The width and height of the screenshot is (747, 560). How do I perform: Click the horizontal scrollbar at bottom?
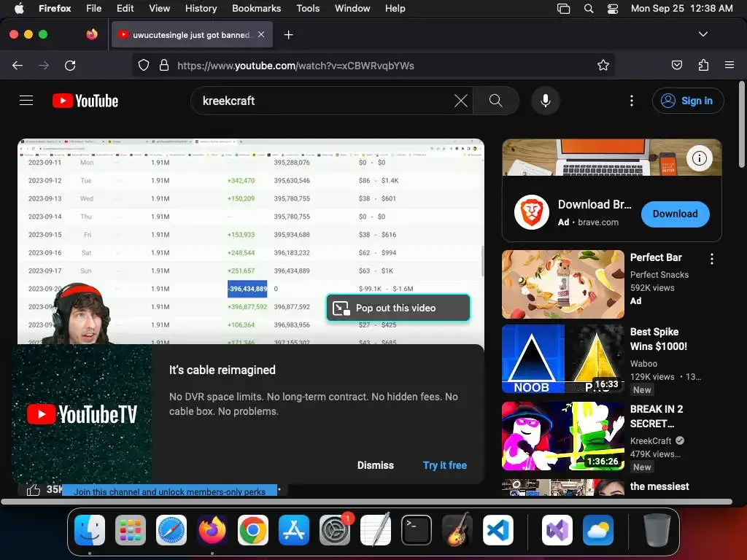tap(366, 502)
